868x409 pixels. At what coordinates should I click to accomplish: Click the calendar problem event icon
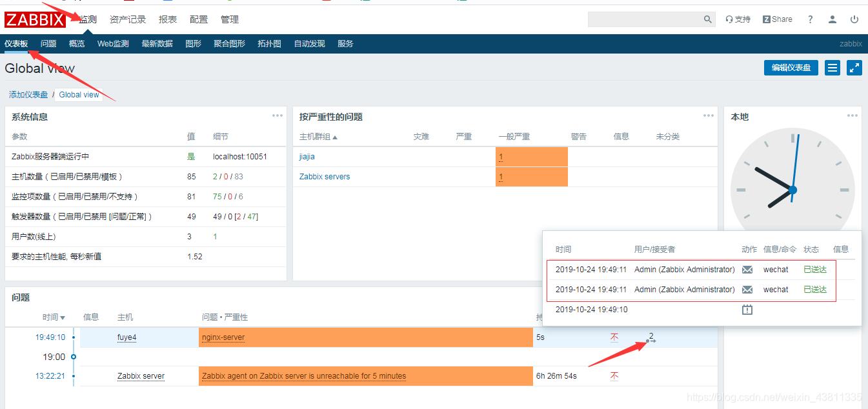(x=747, y=310)
